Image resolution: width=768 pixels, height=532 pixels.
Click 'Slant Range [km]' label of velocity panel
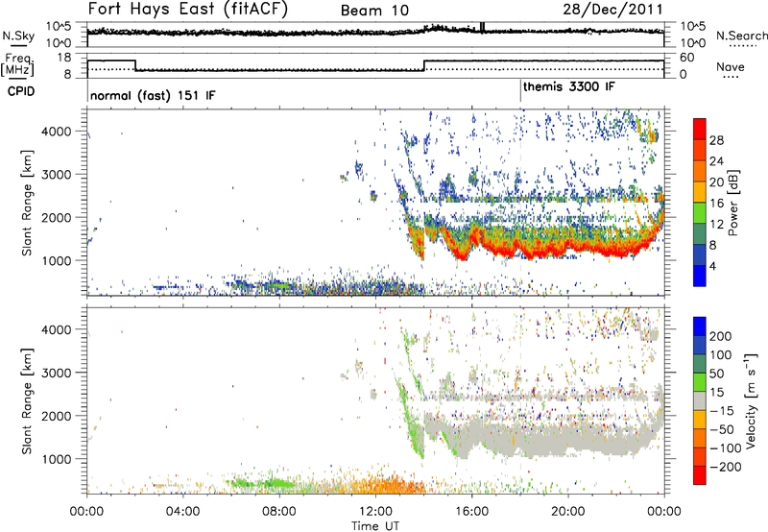click(27, 401)
